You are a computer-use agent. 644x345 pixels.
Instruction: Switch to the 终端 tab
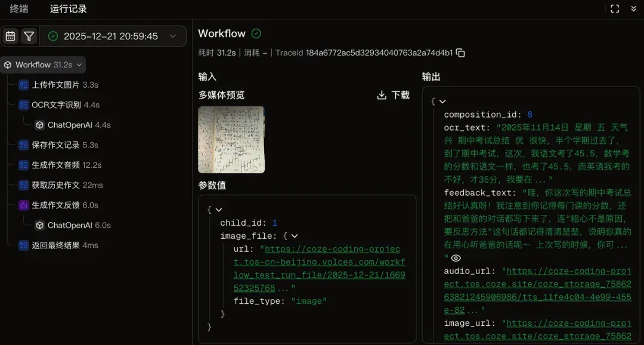coord(19,9)
